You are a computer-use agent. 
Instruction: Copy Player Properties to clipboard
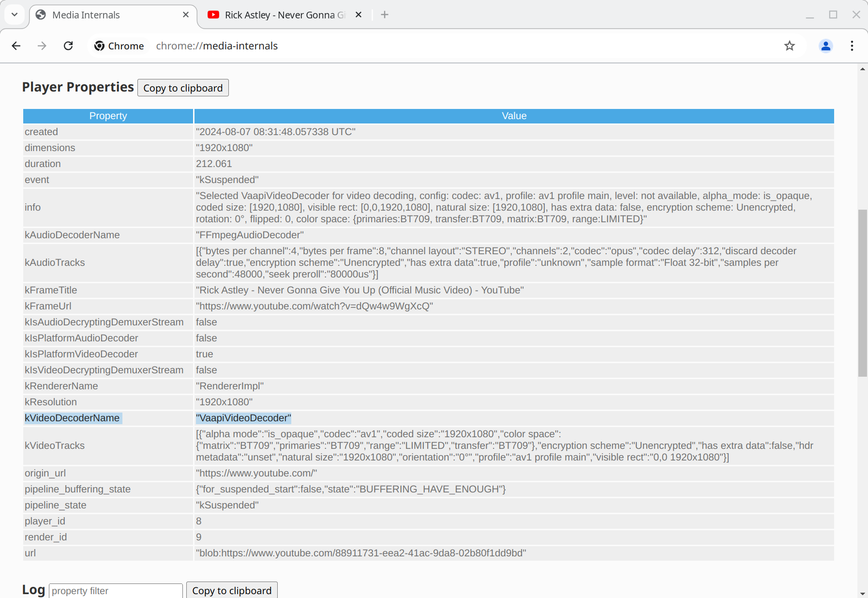point(182,88)
